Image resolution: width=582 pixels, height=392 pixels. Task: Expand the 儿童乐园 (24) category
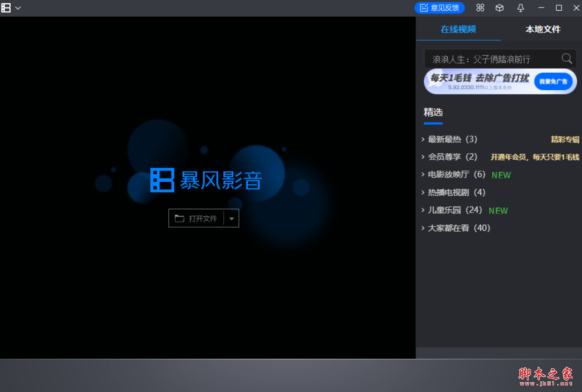click(451, 210)
